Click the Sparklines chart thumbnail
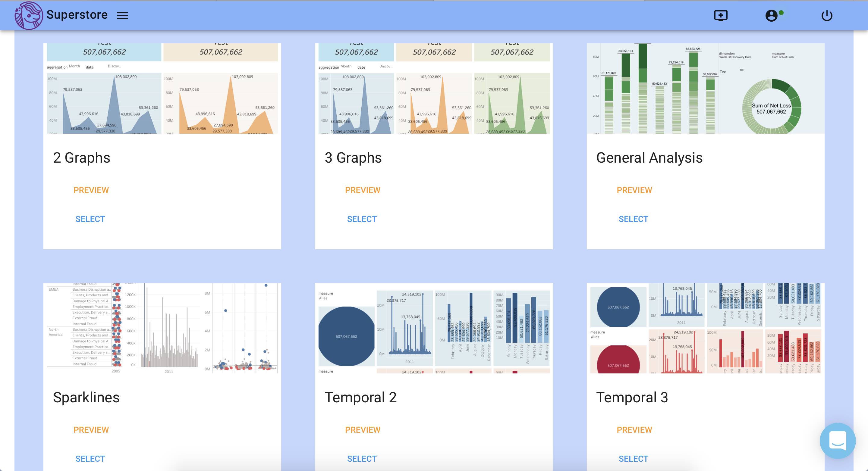The image size is (868, 471). coord(162,328)
